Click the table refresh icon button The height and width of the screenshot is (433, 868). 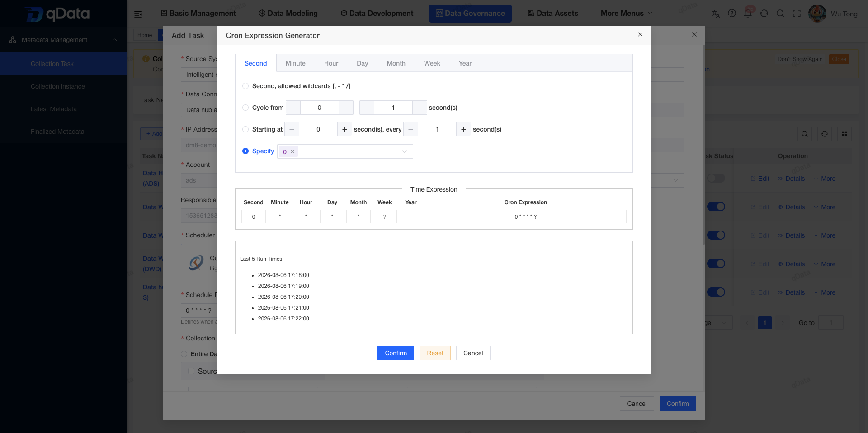[x=825, y=134]
